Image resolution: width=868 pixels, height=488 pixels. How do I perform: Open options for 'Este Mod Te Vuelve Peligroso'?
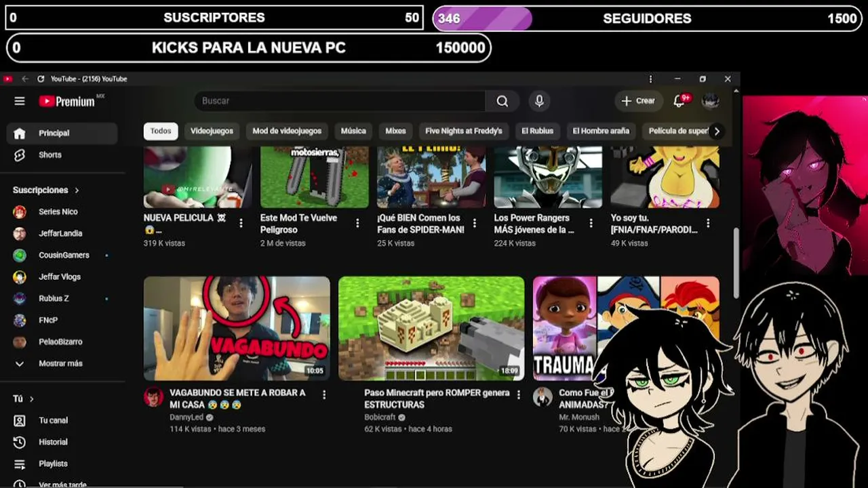(x=357, y=223)
